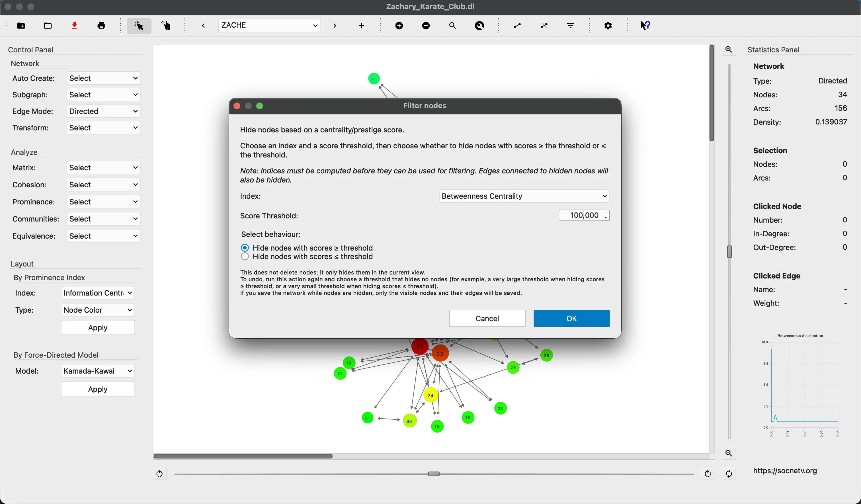Open the Kamada-Kawai model dropdown
Screen dimensions: 861x504
pyautogui.click(x=97, y=371)
